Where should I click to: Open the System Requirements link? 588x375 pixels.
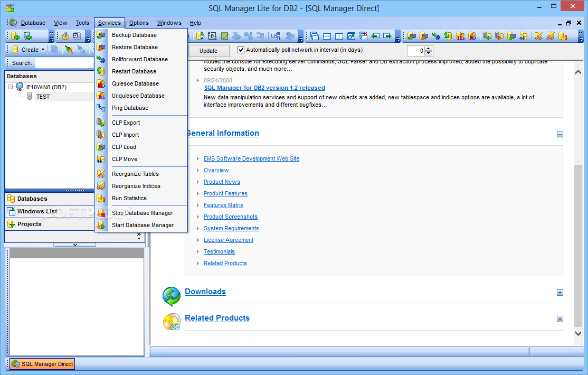(231, 228)
